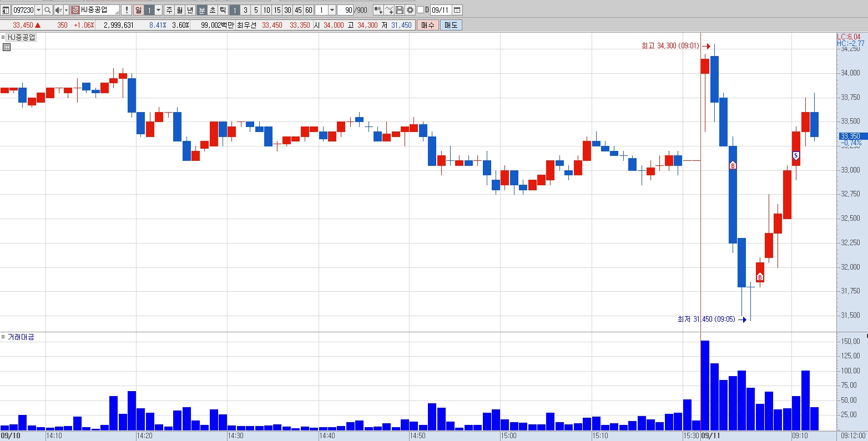The width and height of the screenshot is (868, 441).
Task: Switch chart to 틱 (tick) mode
Action: (x=223, y=10)
